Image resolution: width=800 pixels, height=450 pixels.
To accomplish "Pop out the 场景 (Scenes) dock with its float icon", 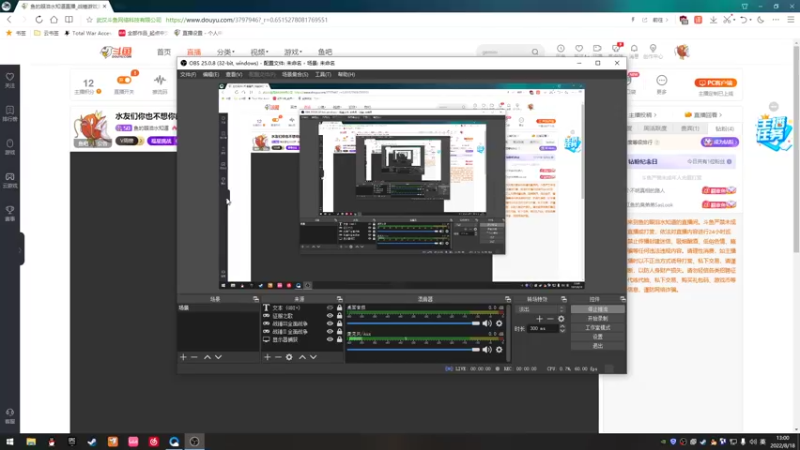I will [x=256, y=299].
